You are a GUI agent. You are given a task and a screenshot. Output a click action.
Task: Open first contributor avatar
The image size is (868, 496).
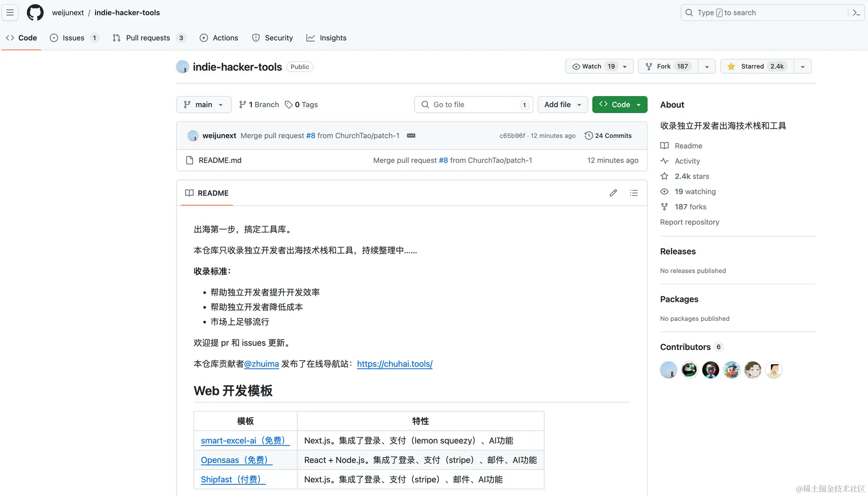pos(668,370)
